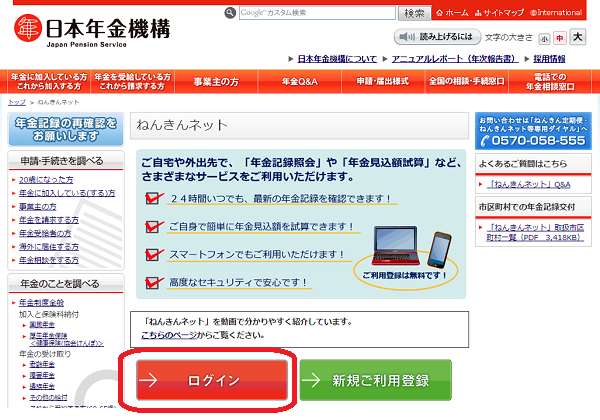
Task: Open the 障害年金 sidebar link
Action: [42, 375]
